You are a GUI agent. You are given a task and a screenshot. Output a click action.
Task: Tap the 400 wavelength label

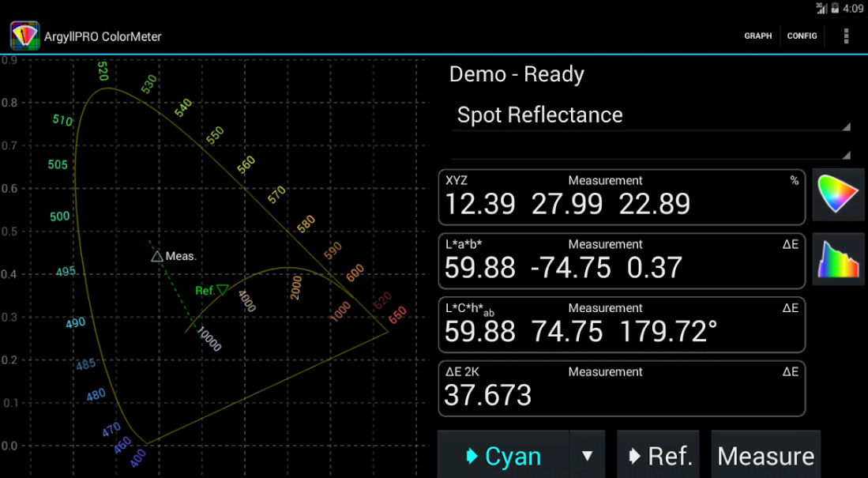pyautogui.click(x=138, y=458)
